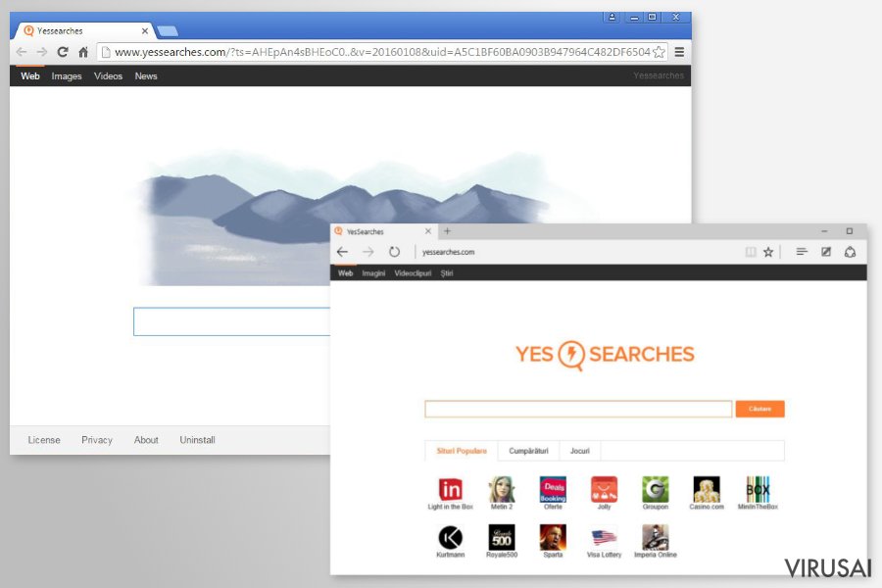The width and height of the screenshot is (882, 588).
Task: Open Kurtmann shortcut
Action: coord(451,541)
